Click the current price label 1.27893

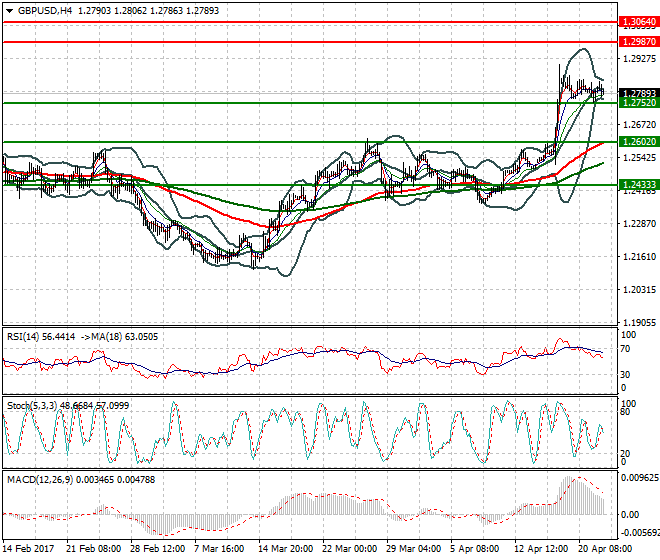(639, 93)
